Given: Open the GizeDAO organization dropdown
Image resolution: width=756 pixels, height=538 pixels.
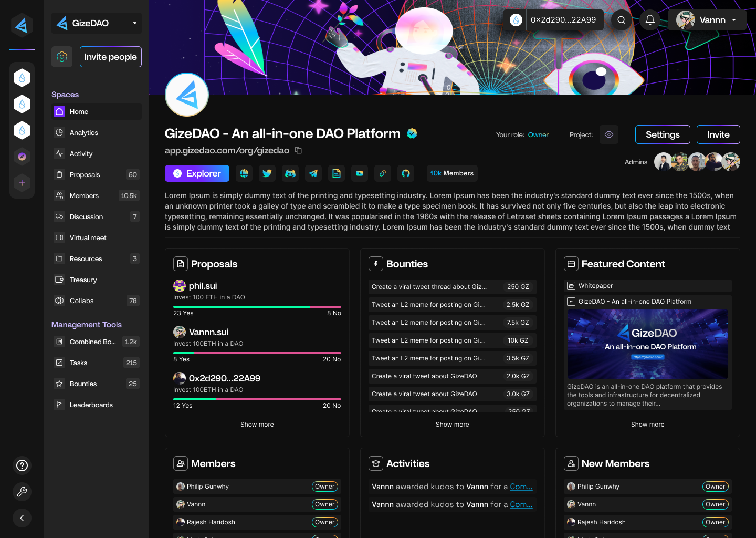Looking at the screenshot, I should [97, 23].
